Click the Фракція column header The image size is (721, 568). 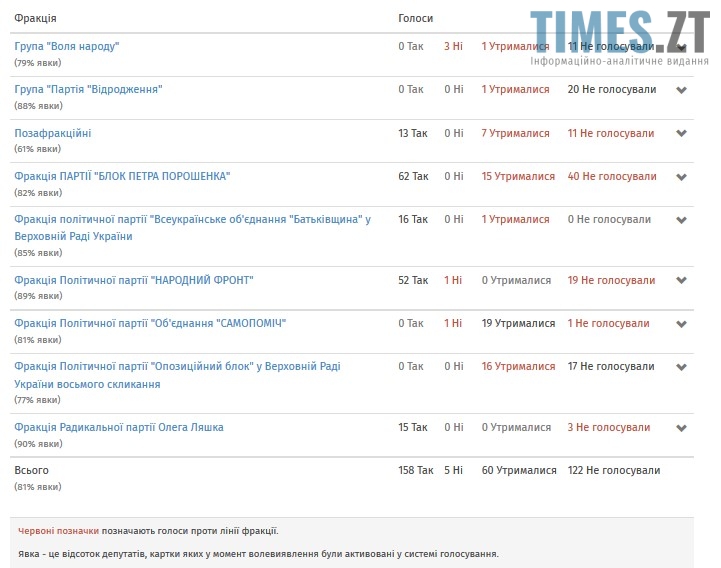[36, 19]
